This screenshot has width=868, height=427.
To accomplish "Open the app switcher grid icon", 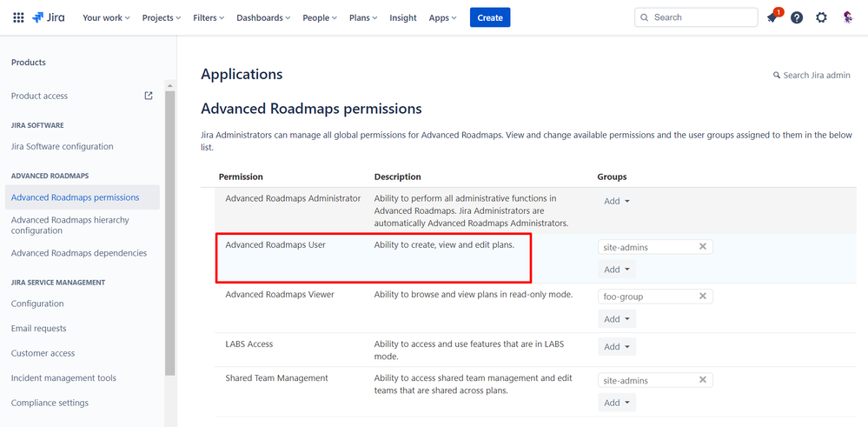I will (x=18, y=17).
